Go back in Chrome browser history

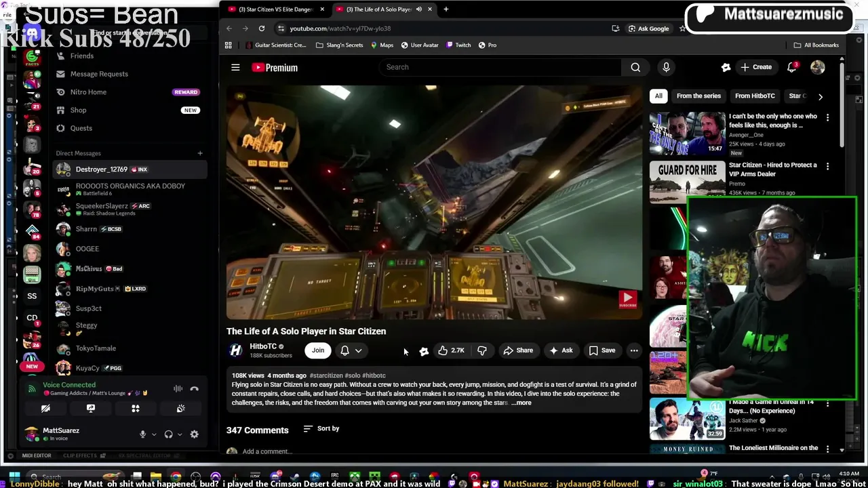pyautogui.click(x=229, y=28)
